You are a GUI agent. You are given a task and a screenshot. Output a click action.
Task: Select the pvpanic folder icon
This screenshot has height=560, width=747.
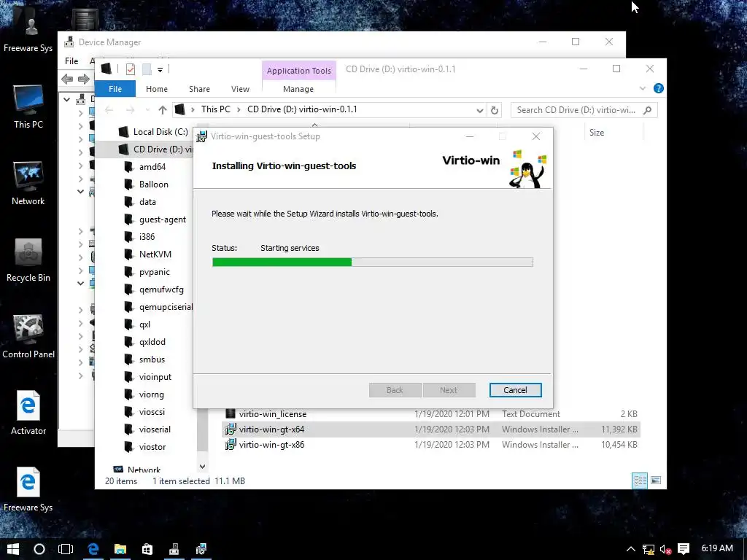[x=128, y=271]
